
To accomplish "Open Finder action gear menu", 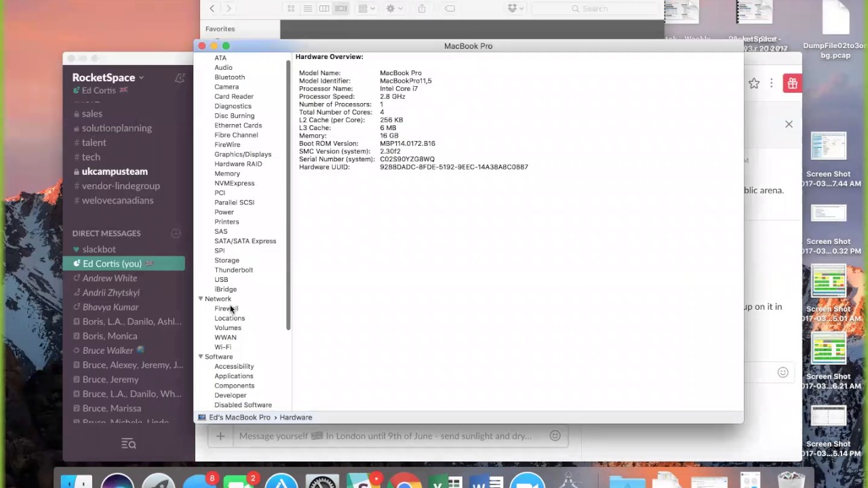I will coord(393,8).
